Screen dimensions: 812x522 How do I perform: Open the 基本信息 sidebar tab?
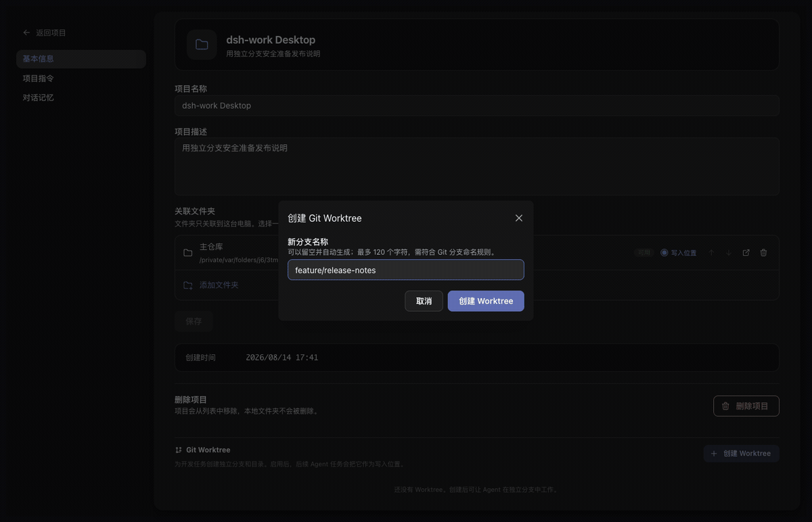81,59
